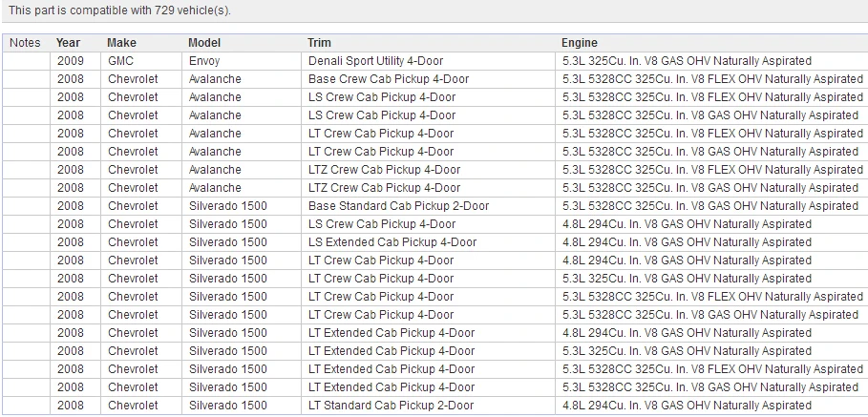This screenshot has width=868, height=417.
Task: Select Avalanche LT Crew Cab FLEX engine cell
Action: pyautogui.click(x=713, y=134)
